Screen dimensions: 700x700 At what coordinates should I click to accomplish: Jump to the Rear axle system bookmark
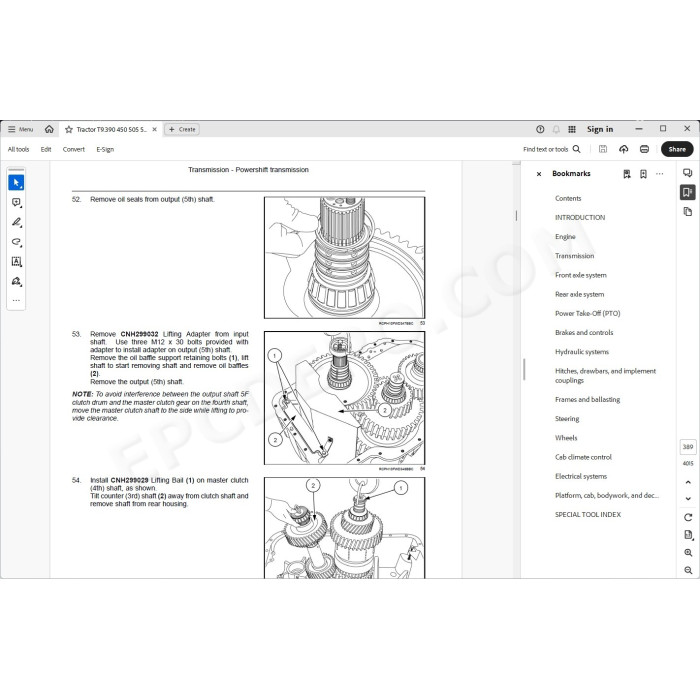[579, 294]
